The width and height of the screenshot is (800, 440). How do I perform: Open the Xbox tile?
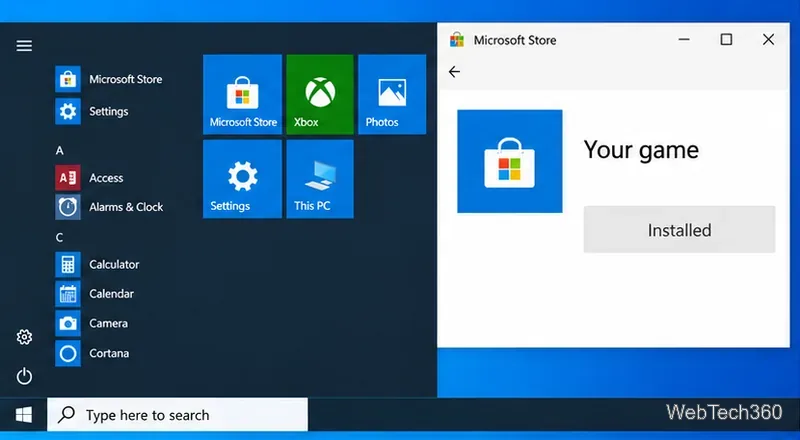click(320, 94)
